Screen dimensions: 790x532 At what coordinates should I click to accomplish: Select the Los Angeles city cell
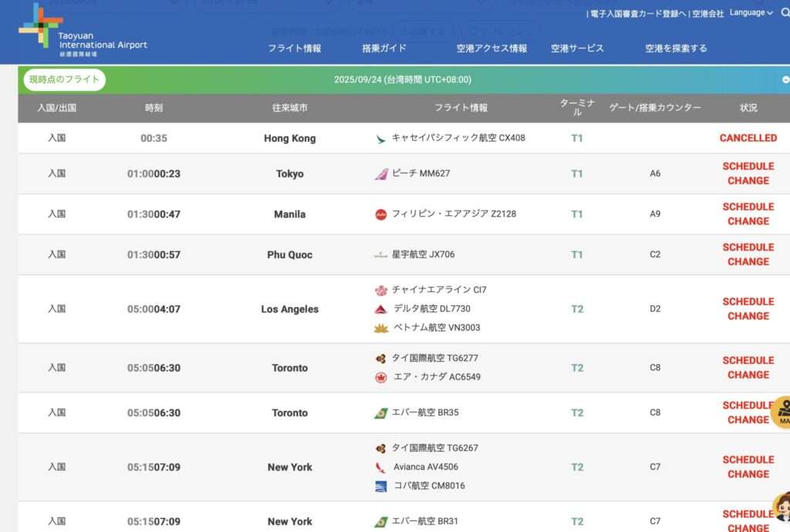click(290, 309)
